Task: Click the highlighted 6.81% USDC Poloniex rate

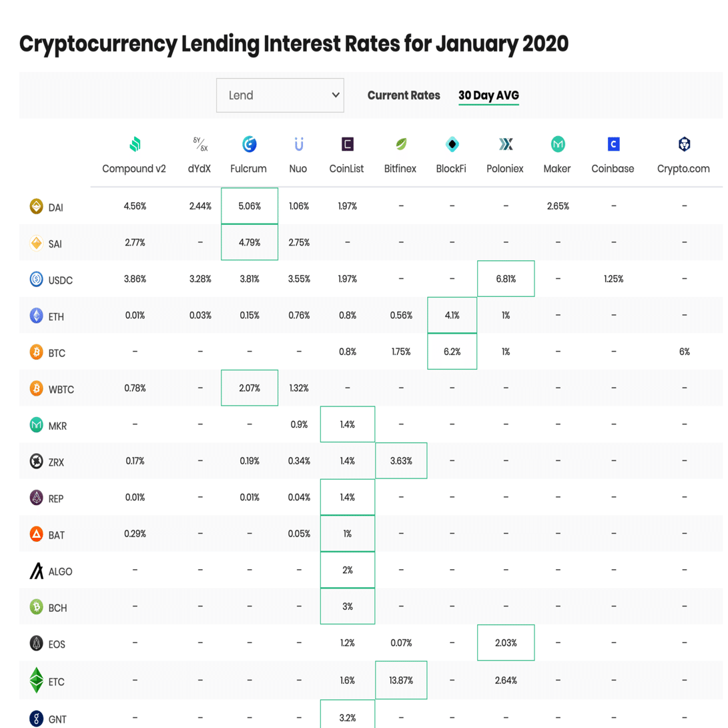Action: tap(505, 279)
